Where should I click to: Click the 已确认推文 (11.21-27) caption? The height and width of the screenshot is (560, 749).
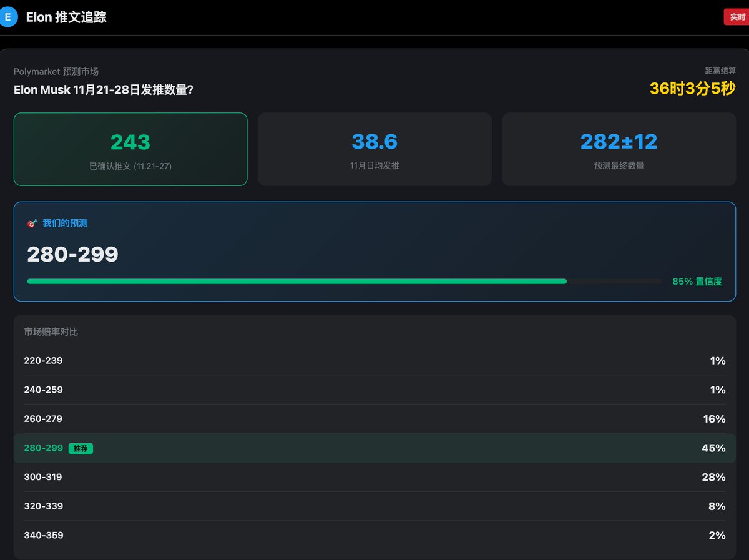[x=130, y=166]
